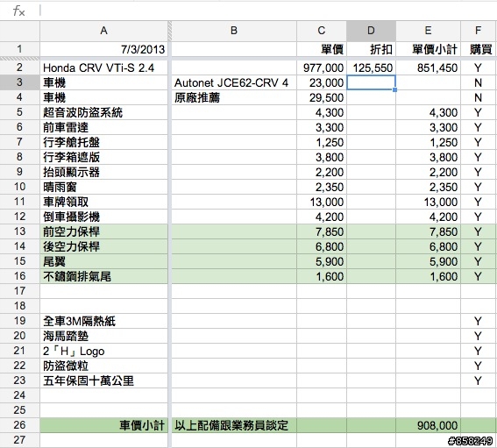
Task: Select cell 以上配備跟業務員談定
Action: pyautogui.click(x=234, y=425)
